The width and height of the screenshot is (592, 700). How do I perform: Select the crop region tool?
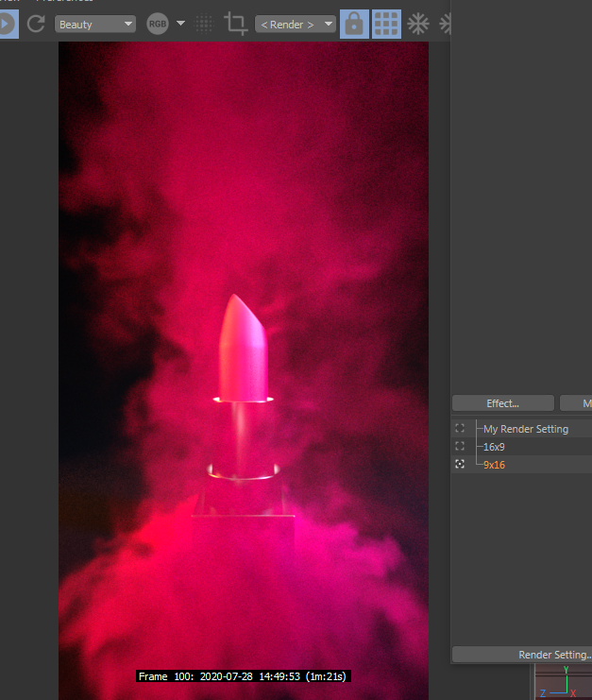(x=235, y=25)
